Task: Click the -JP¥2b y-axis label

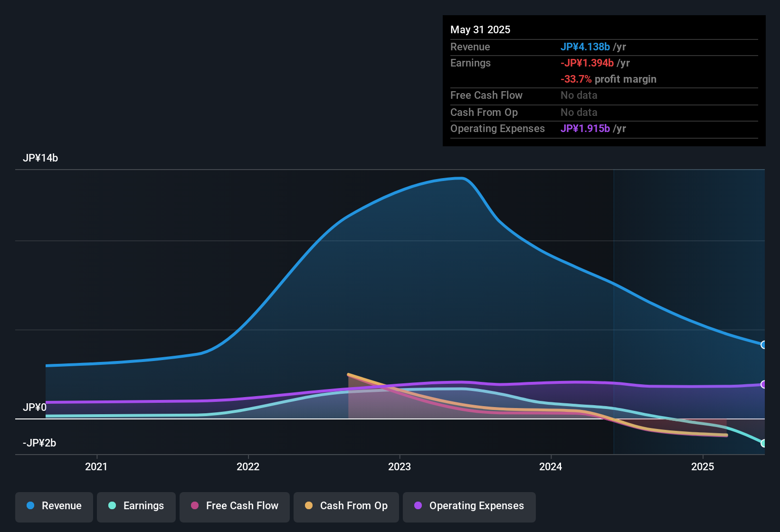Action: pos(39,443)
